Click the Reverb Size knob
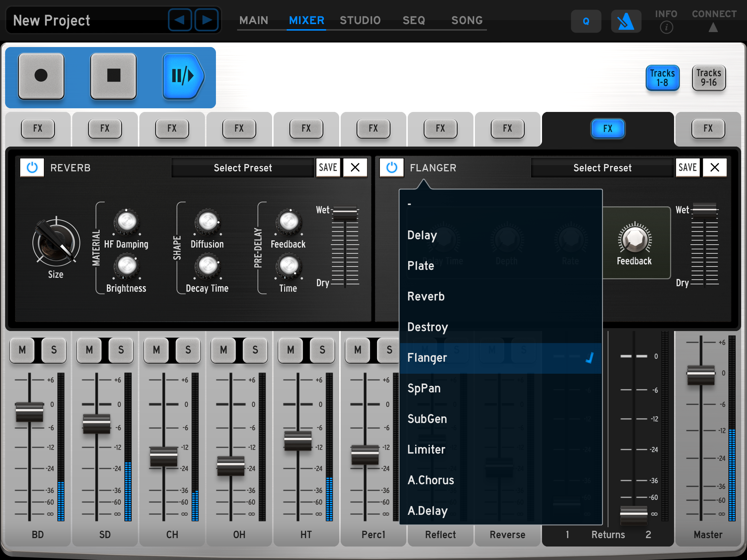 coord(56,242)
